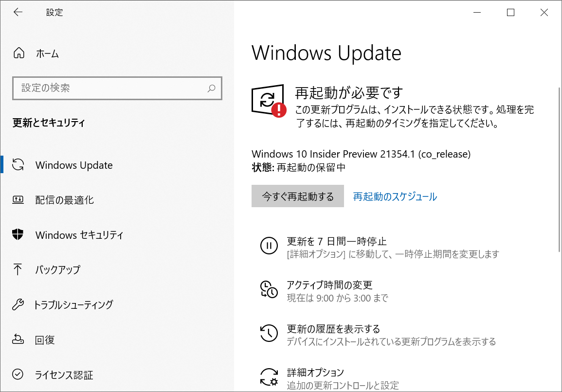The width and height of the screenshot is (562, 392).
Task: Click the トラブルシューティング wrench icon
Action: 18,304
